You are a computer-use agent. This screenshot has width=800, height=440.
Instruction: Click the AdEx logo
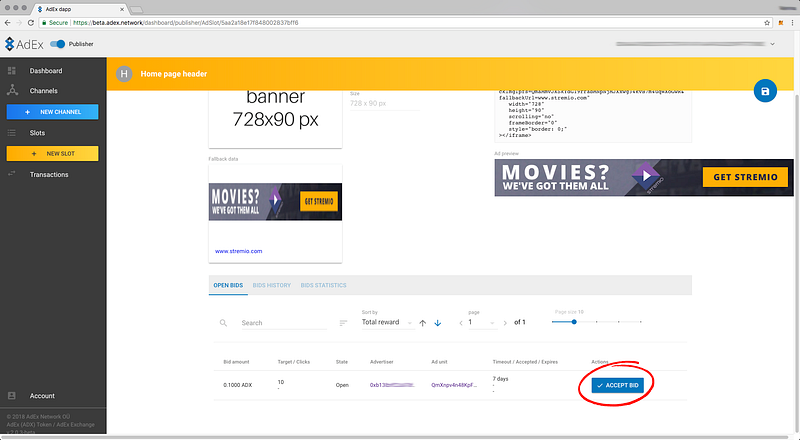(x=24, y=44)
